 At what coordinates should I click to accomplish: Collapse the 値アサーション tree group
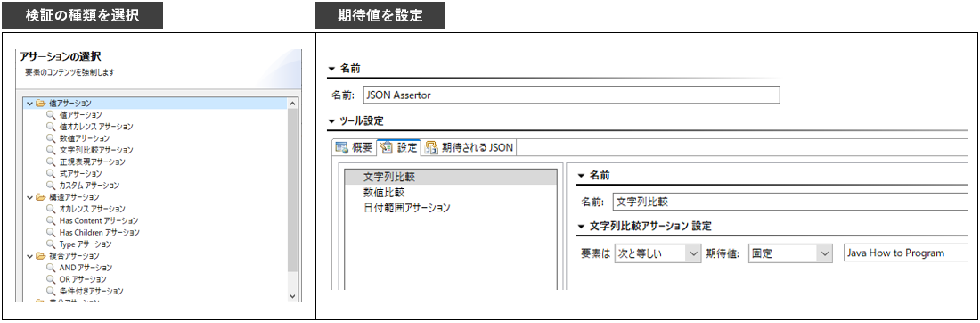(29, 104)
